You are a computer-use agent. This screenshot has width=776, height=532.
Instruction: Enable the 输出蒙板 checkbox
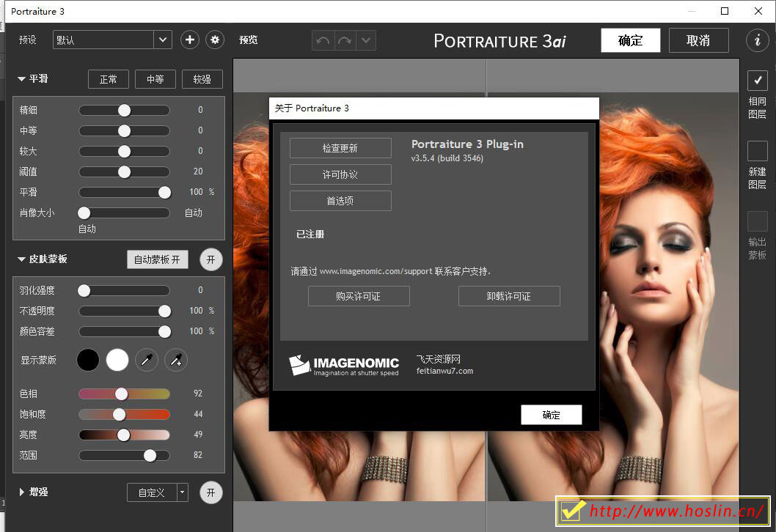pos(757,221)
